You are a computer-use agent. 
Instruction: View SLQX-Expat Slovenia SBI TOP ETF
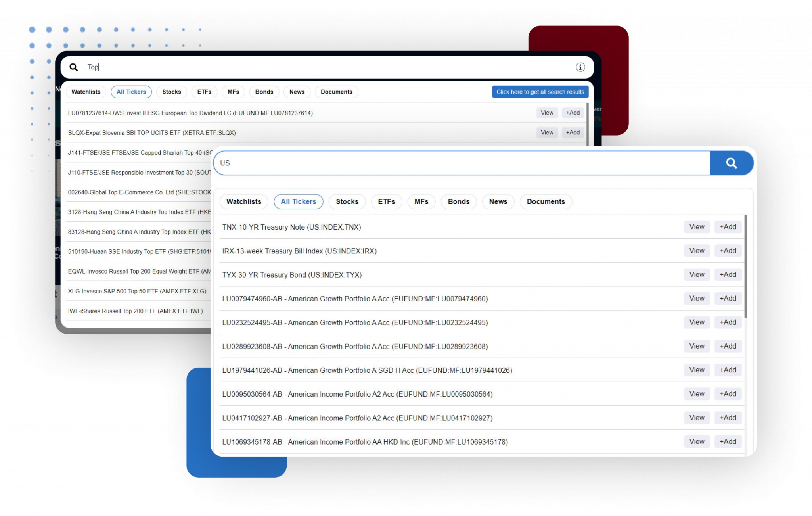(x=547, y=132)
